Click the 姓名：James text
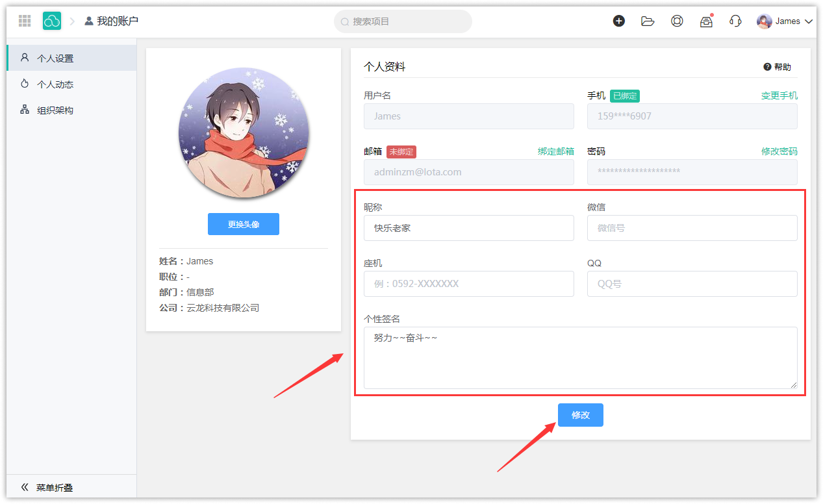This screenshot has width=823, height=504. coord(186,261)
